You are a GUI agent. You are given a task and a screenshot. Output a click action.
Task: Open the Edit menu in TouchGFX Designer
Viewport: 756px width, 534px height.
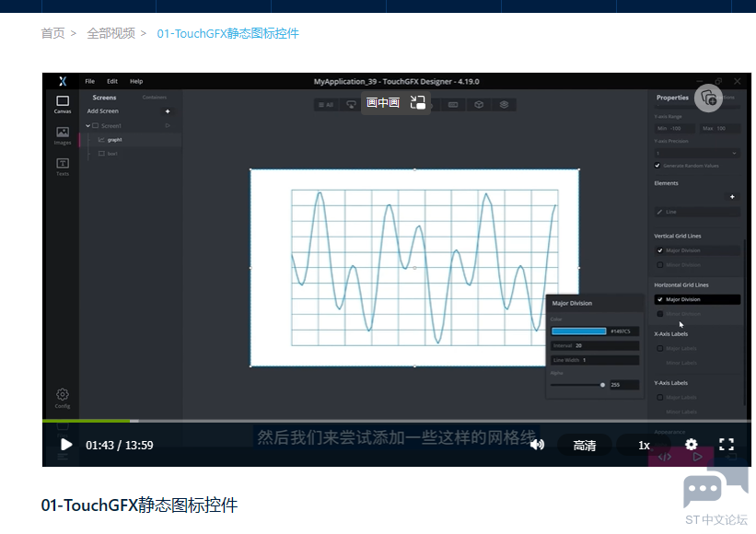point(112,81)
